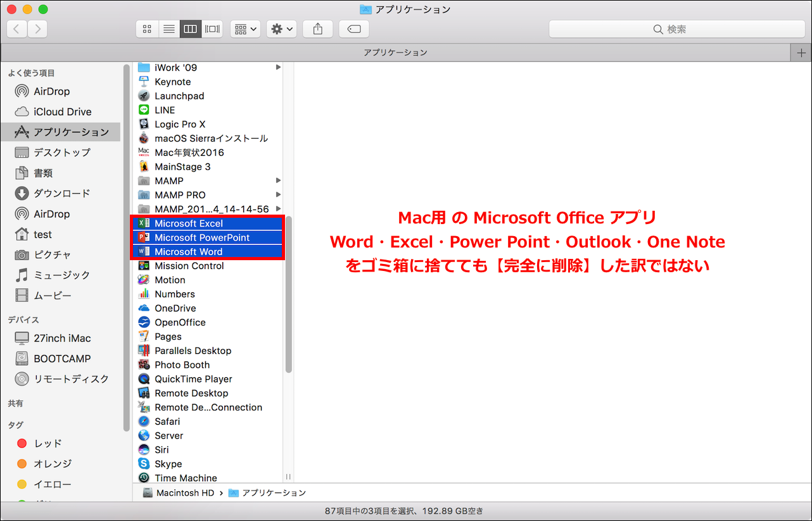
Task: Open デスクトップ in sidebar
Action: [61, 153]
